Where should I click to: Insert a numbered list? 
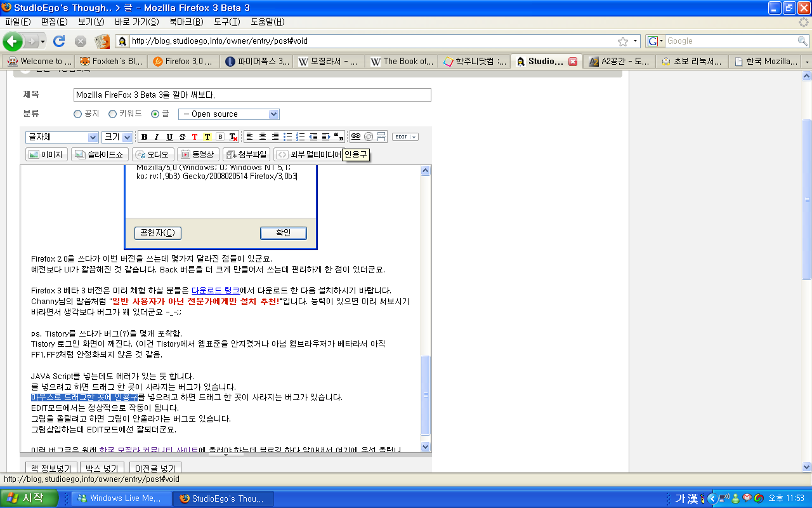[301, 137]
